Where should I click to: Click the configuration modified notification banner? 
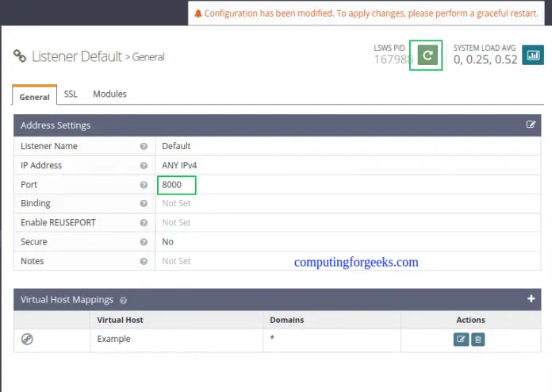(369, 13)
